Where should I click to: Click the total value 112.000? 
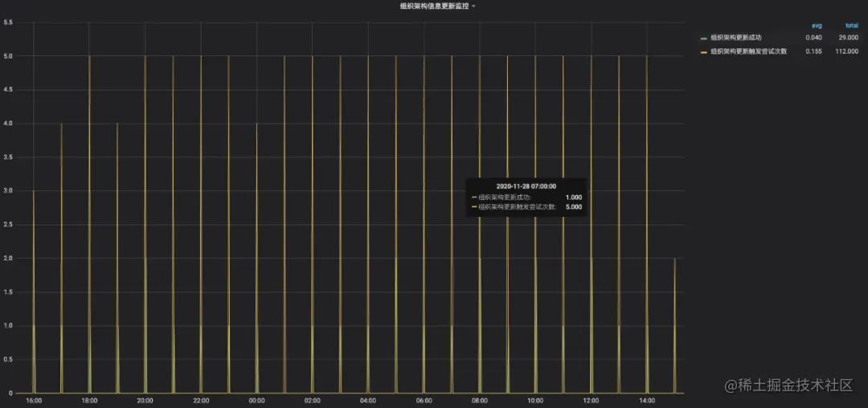point(847,51)
